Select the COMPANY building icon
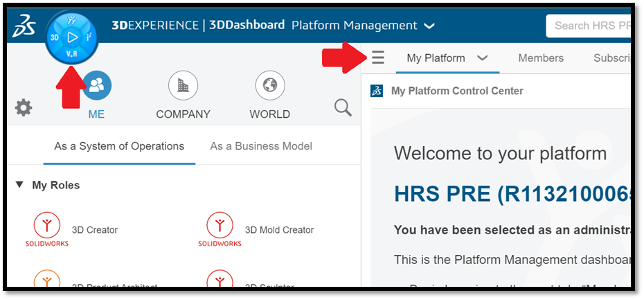Image resolution: width=644 pixels, height=300 pixels. click(x=183, y=85)
